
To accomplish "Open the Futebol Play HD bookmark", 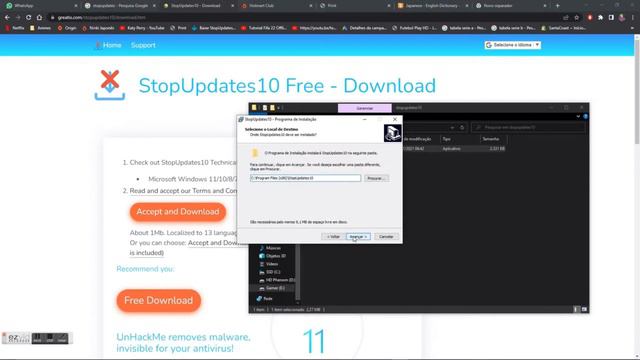I will pos(414,28).
